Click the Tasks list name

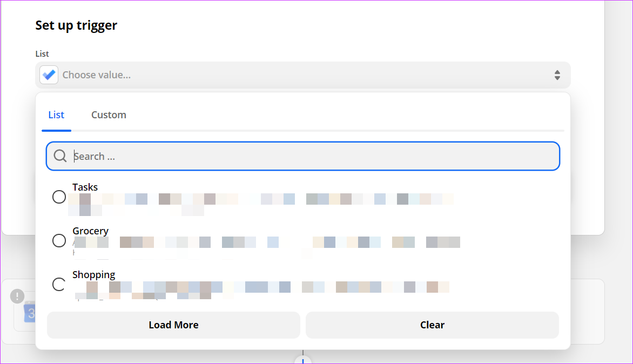pos(85,187)
